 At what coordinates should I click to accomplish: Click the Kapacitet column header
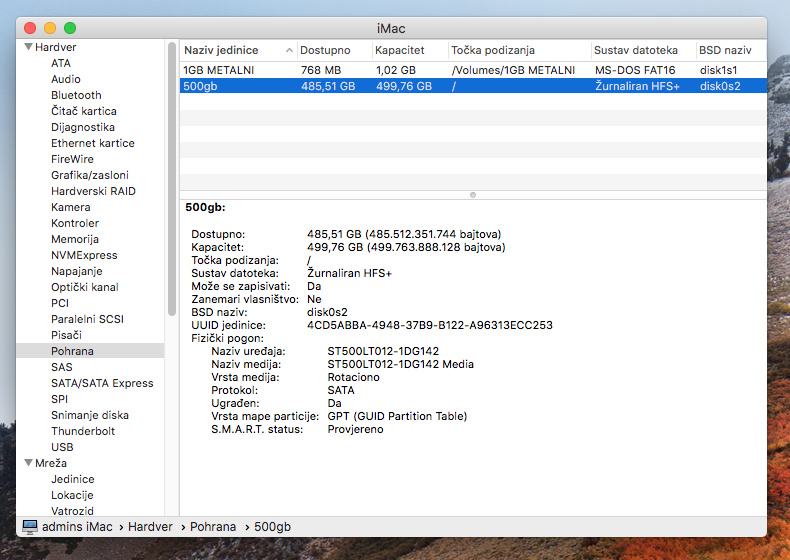pos(400,50)
